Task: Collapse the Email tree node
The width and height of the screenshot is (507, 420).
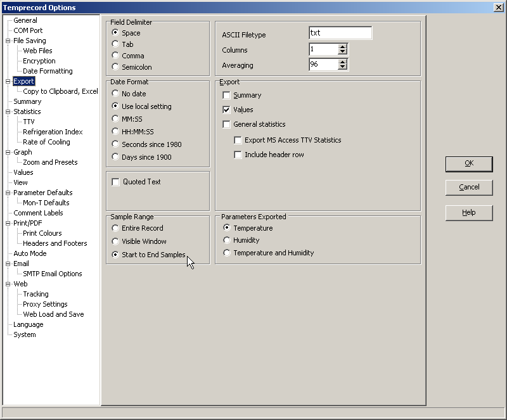Action: point(8,264)
